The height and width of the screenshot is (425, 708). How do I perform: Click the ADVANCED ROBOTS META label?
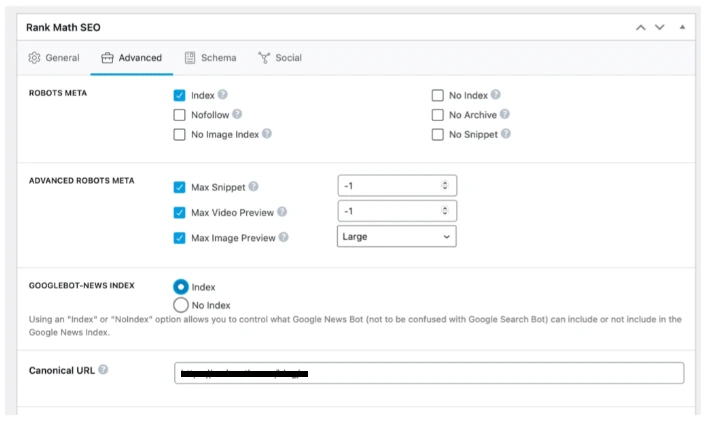tap(82, 181)
